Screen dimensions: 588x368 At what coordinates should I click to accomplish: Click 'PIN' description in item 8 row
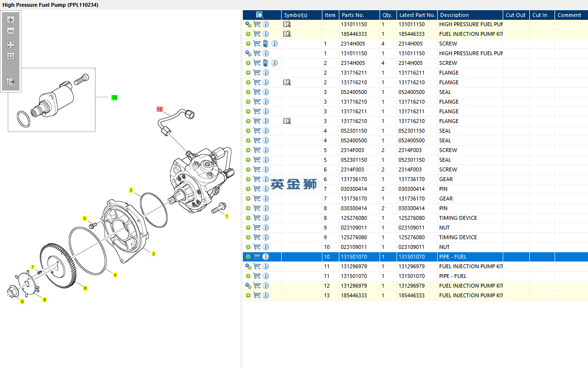pyautogui.click(x=444, y=208)
